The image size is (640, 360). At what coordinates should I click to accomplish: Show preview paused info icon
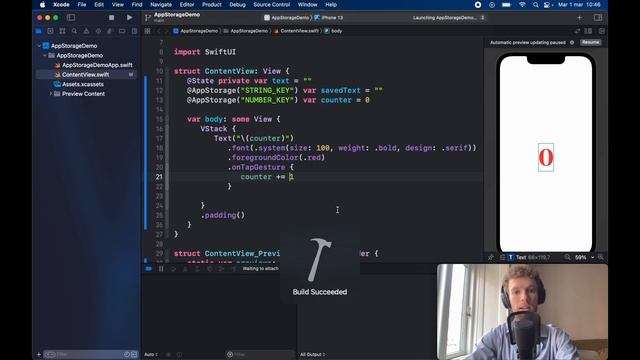click(x=572, y=42)
